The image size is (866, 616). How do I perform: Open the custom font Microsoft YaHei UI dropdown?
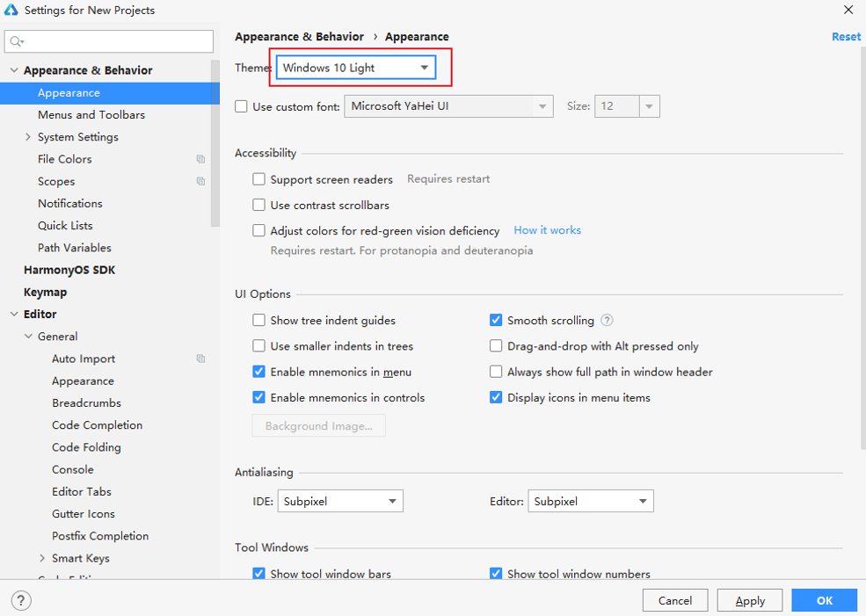(448, 106)
